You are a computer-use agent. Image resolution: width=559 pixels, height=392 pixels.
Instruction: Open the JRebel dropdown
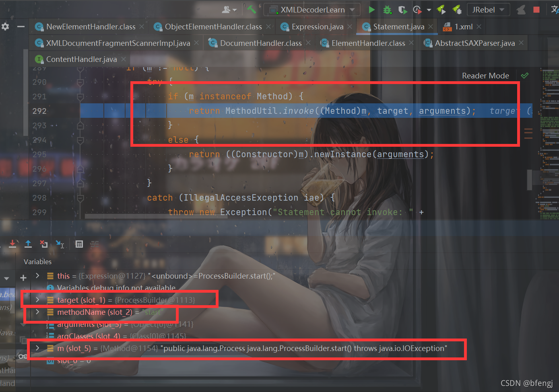[x=488, y=10]
